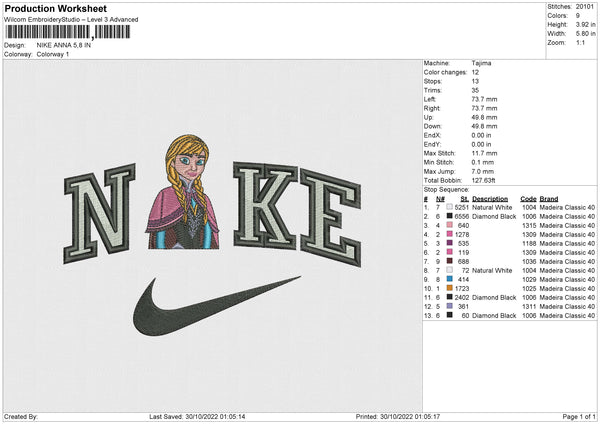Click the Zoom value 1:1
The width and height of the screenshot is (600, 424).
point(580,43)
